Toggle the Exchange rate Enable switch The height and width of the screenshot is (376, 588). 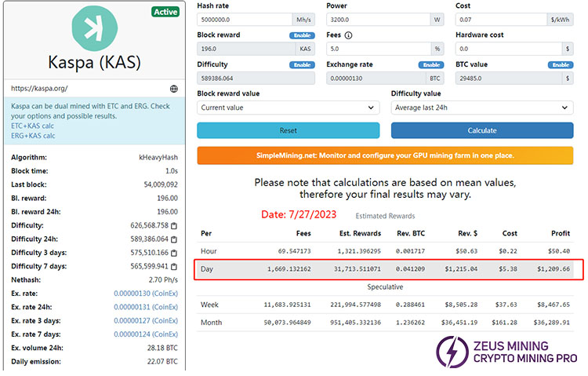(430, 64)
